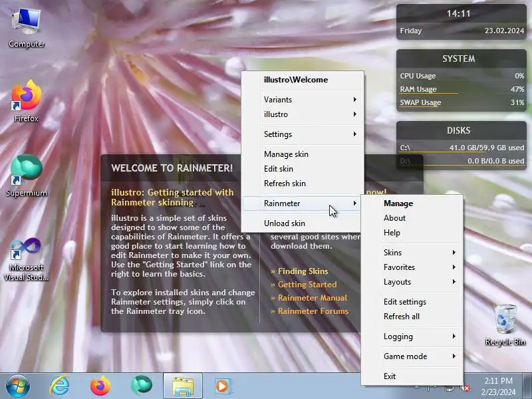
Task: Open the Supermium desktop shortcut
Action: pyautogui.click(x=27, y=176)
